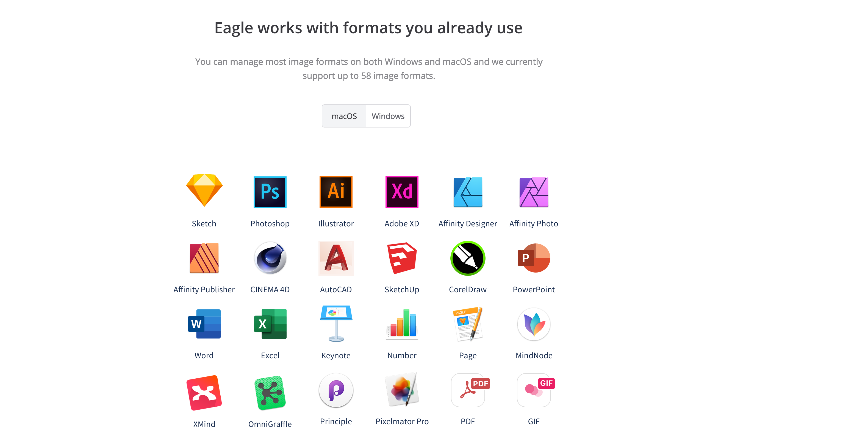Click the Pixelmator Pro text label

(402, 421)
